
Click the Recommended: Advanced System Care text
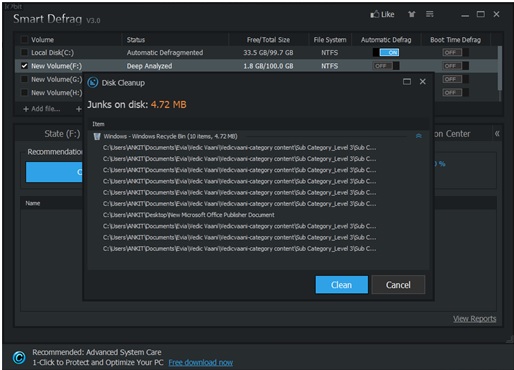coord(97,352)
